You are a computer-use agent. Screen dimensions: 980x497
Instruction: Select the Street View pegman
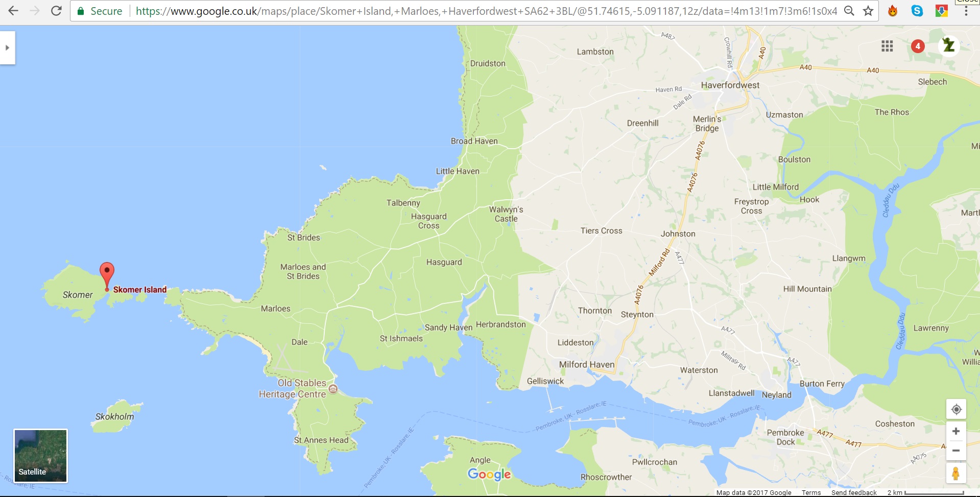tap(955, 473)
